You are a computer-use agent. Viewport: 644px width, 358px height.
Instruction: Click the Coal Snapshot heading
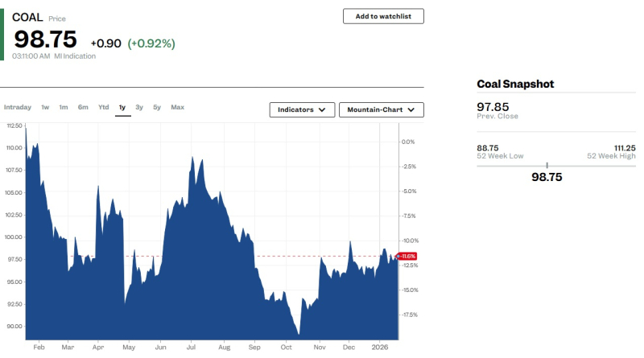pyautogui.click(x=515, y=84)
